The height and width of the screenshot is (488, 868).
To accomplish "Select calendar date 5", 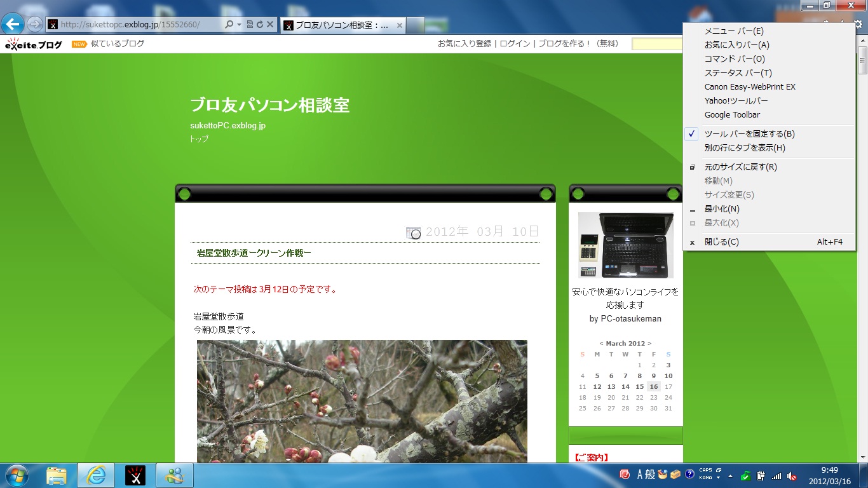I will 597,376.
